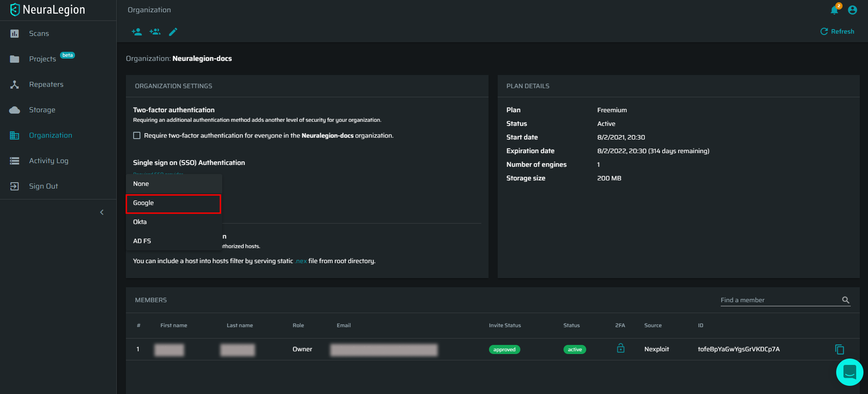
Task: Click the Organization building icon
Action: 15,135
